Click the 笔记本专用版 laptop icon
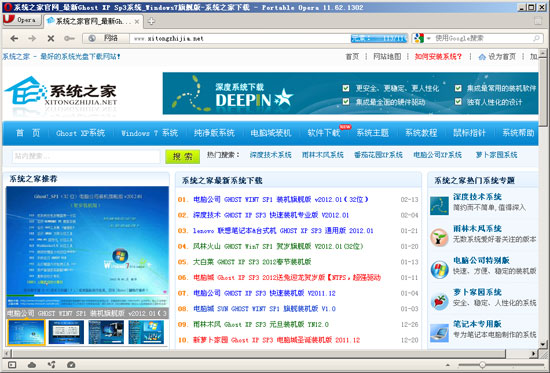 (x=440, y=333)
